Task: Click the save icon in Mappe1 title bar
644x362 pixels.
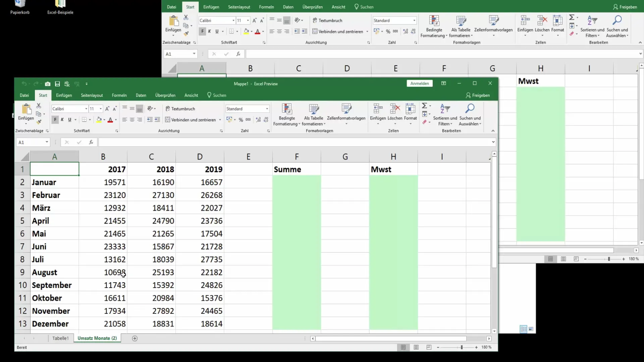Action: (x=57, y=84)
